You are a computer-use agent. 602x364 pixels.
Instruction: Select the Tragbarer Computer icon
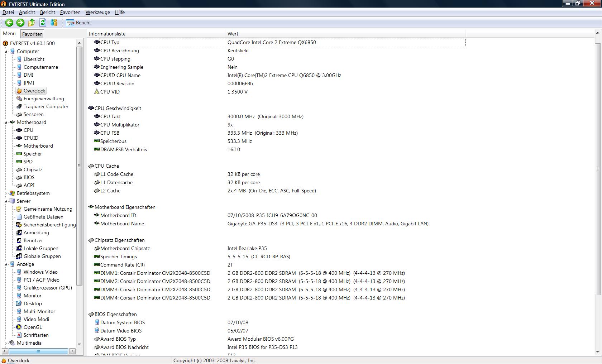coord(19,106)
